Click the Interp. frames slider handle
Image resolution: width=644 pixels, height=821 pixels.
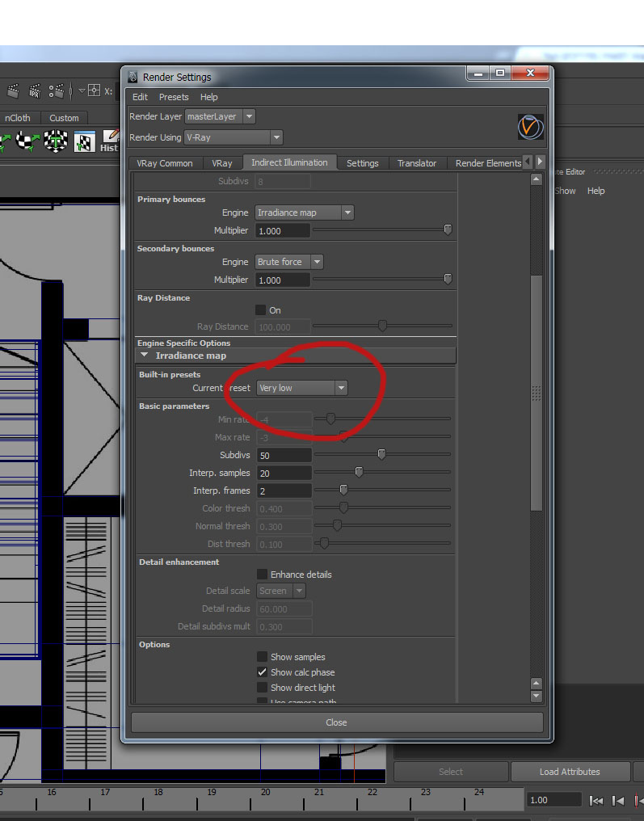click(x=343, y=490)
